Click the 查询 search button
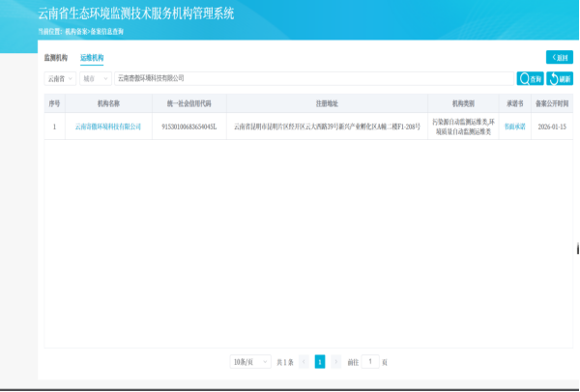 pyautogui.click(x=530, y=78)
